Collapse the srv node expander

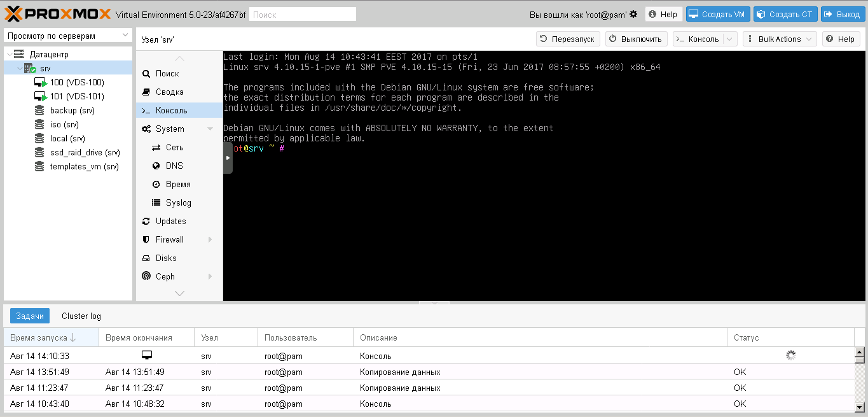[x=18, y=68]
